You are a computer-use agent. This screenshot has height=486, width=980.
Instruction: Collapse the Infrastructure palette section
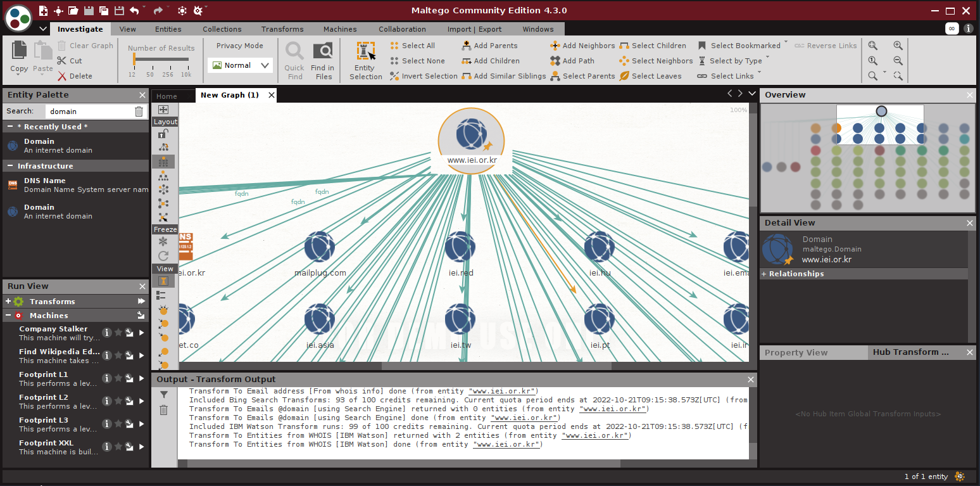pos(11,166)
